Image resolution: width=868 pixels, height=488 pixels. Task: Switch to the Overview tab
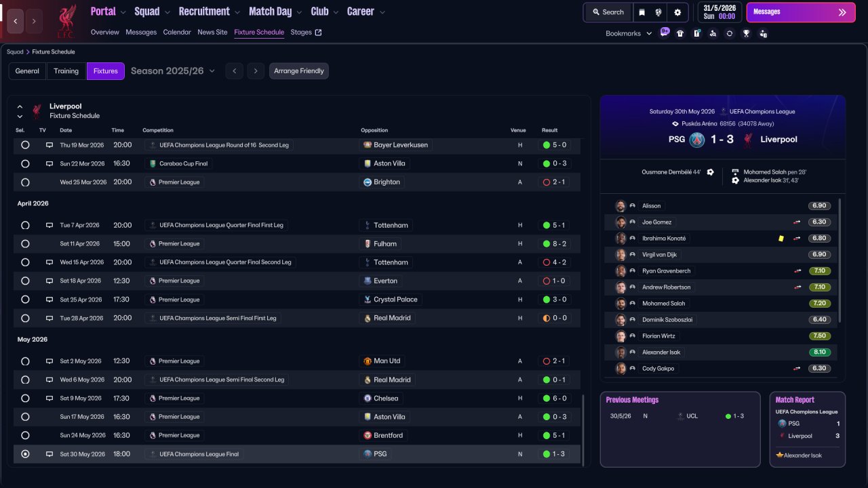coord(104,33)
